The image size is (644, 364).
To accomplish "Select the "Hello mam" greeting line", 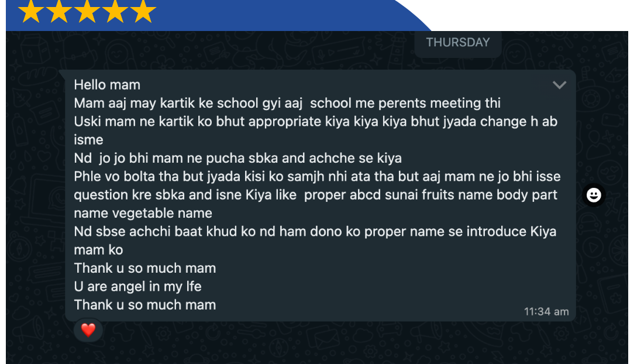I will pos(107,85).
